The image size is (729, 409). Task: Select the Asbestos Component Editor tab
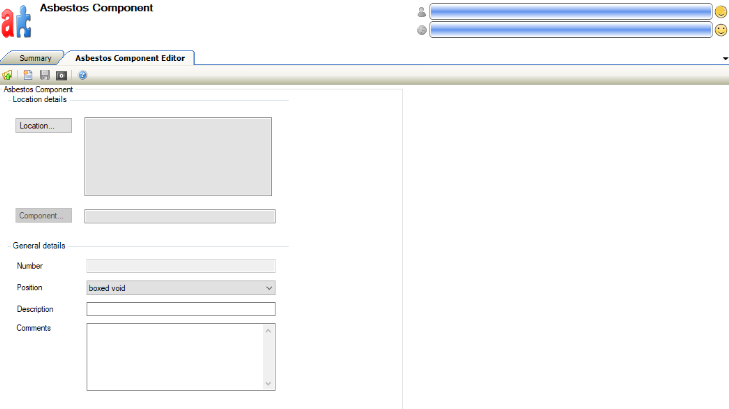click(129, 58)
